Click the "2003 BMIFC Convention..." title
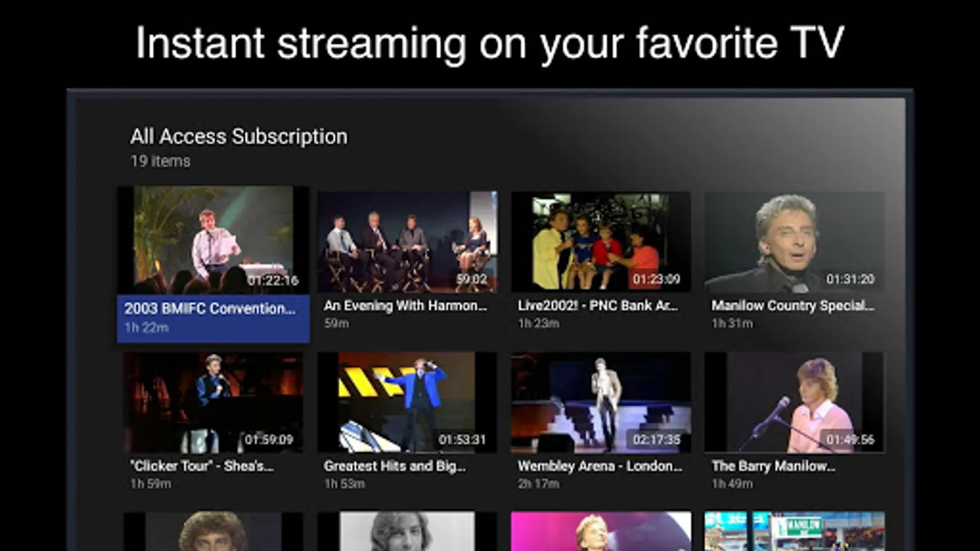The height and width of the screenshot is (551, 980). click(x=209, y=309)
